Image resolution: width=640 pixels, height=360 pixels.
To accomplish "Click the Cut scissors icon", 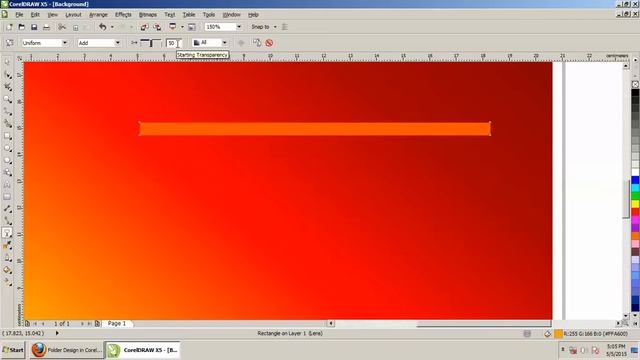I will 62,27.
